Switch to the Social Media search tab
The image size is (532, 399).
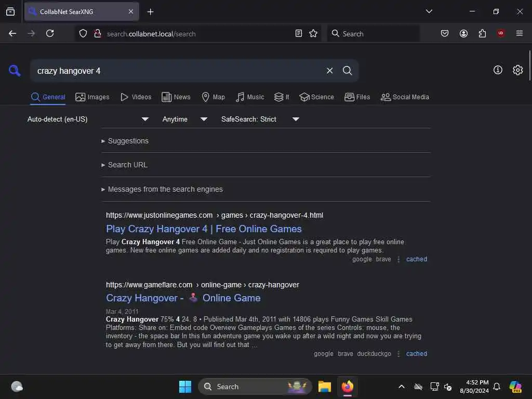(405, 97)
